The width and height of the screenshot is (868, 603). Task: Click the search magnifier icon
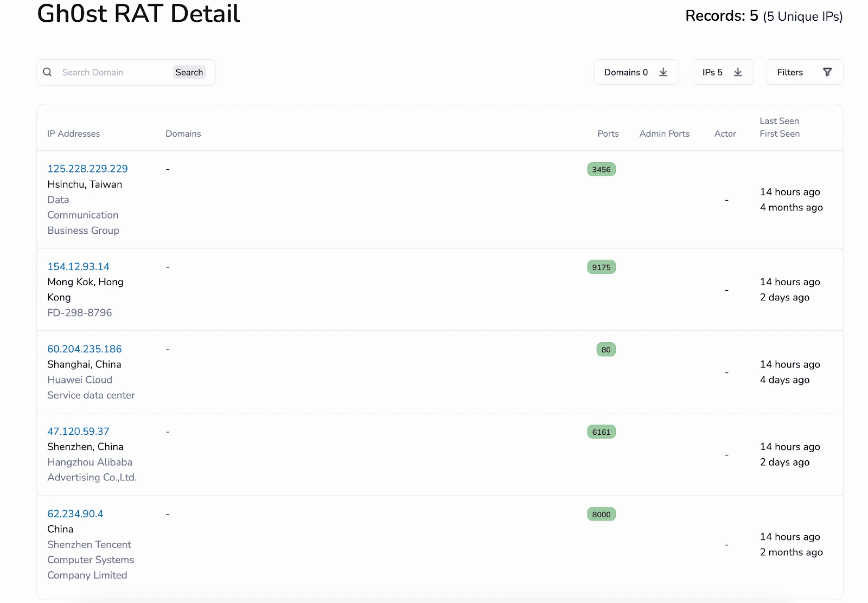click(x=47, y=72)
